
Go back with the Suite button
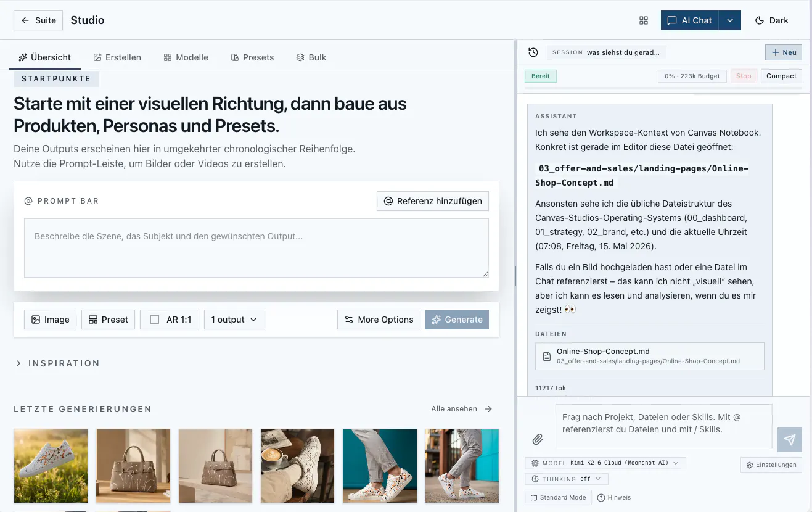38,20
